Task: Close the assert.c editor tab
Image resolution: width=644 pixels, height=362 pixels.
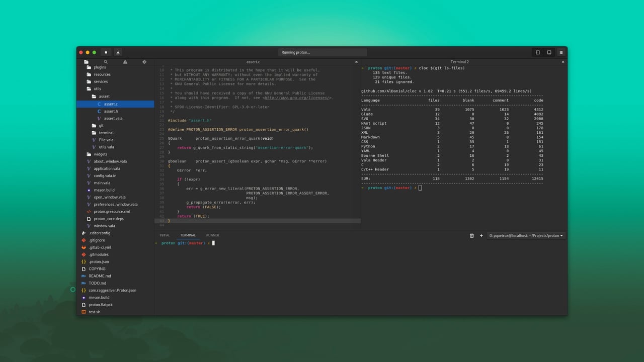Action: click(x=357, y=62)
